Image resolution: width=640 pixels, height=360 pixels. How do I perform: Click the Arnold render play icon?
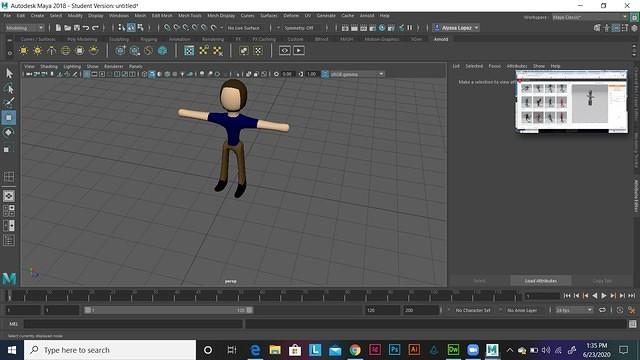point(299,51)
